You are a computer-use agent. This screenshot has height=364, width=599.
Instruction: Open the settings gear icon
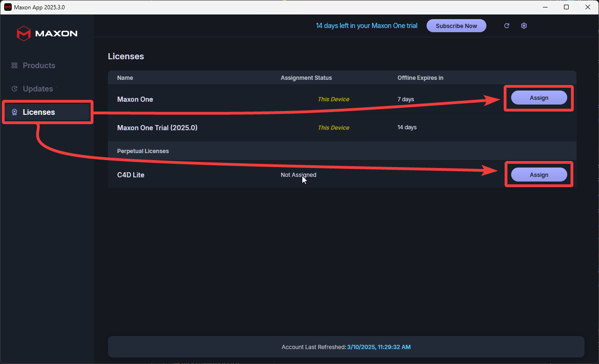click(524, 26)
